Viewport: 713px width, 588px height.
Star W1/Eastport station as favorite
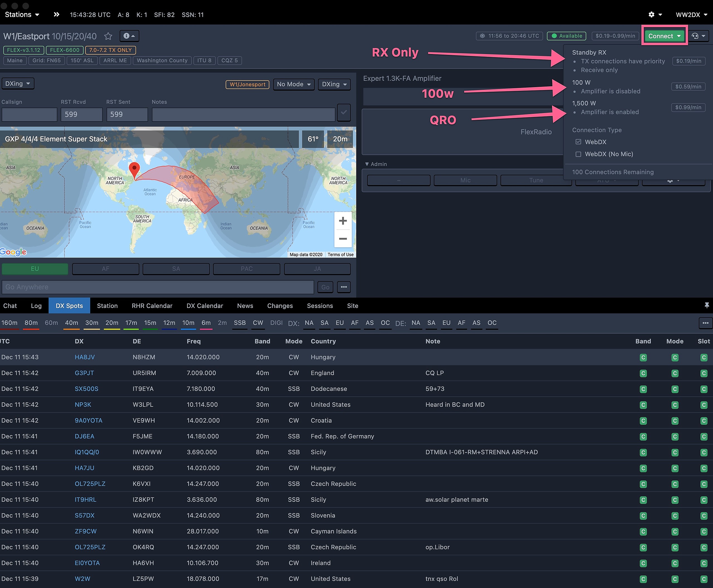108,36
